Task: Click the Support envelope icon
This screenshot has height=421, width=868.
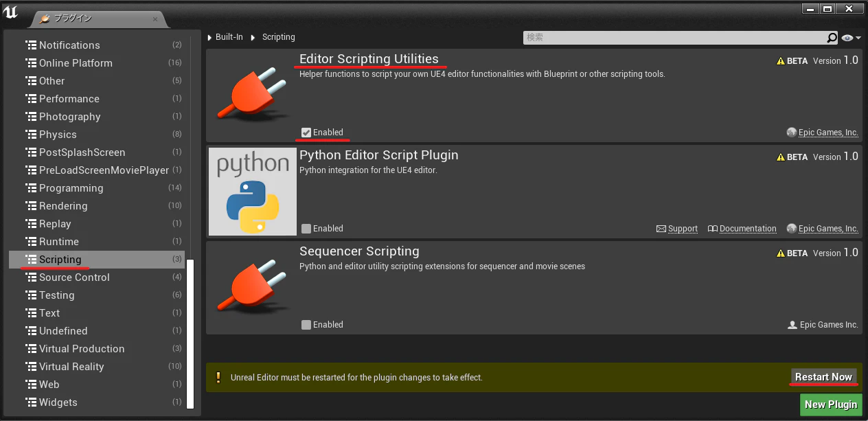Action: coord(661,229)
